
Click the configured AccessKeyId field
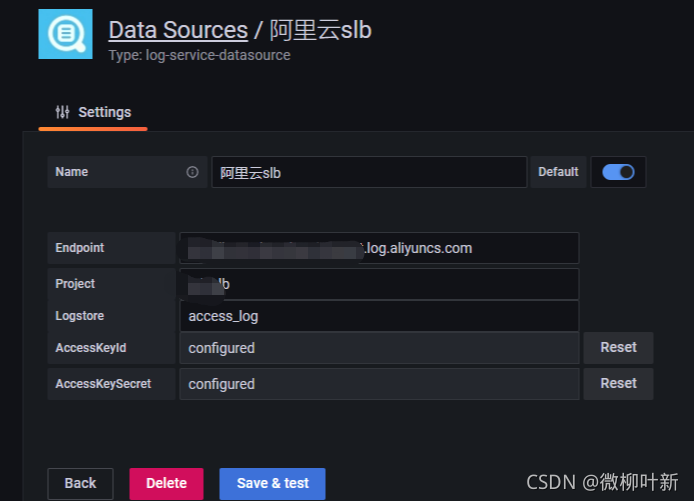click(379, 348)
